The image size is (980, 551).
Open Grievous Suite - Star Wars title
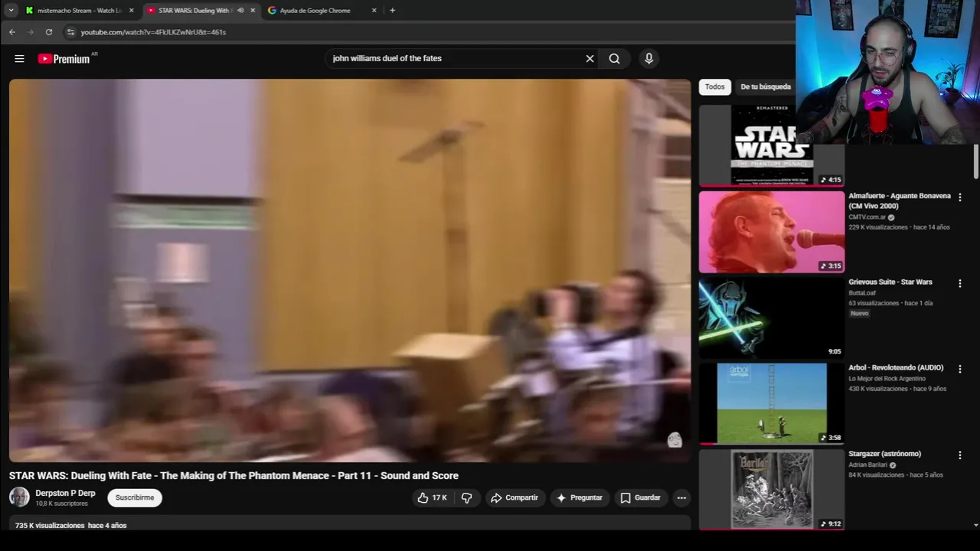(890, 282)
